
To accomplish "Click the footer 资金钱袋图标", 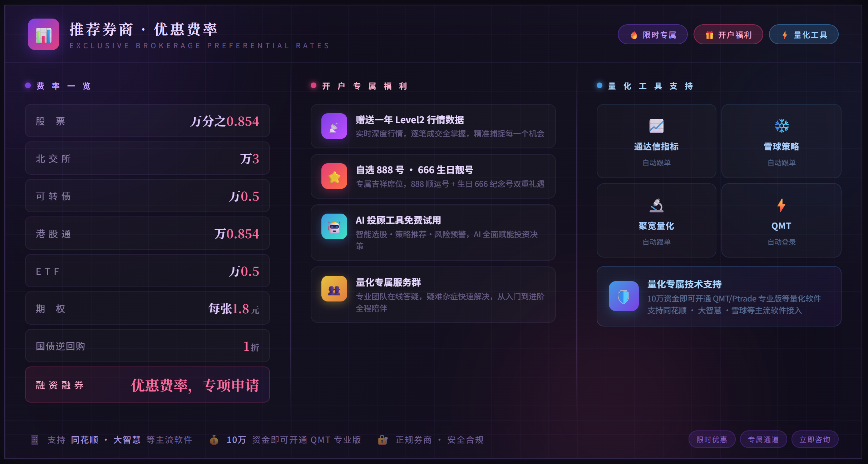I will (214, 440).
